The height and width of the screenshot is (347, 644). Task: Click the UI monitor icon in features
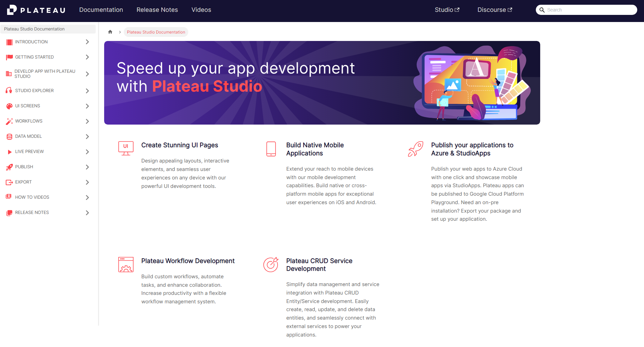pyautogui.click(x=126, y=148)
